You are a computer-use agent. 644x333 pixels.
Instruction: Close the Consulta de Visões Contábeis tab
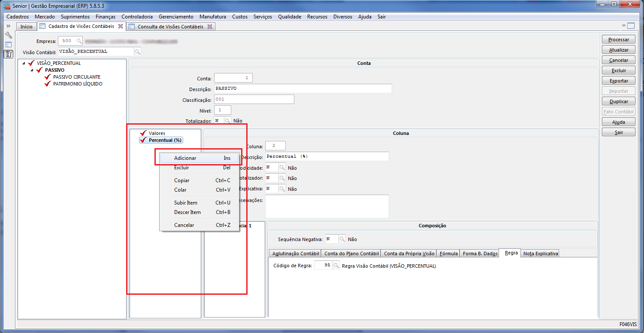pos(210,27)
